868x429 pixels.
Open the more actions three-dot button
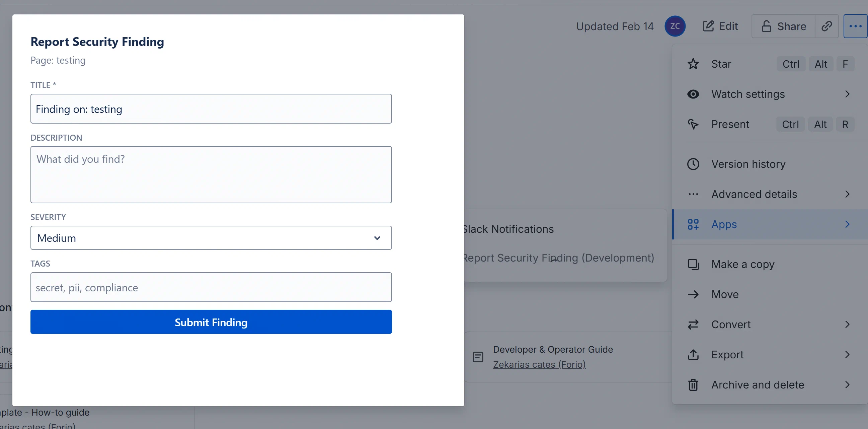click(x=855, y=26)
